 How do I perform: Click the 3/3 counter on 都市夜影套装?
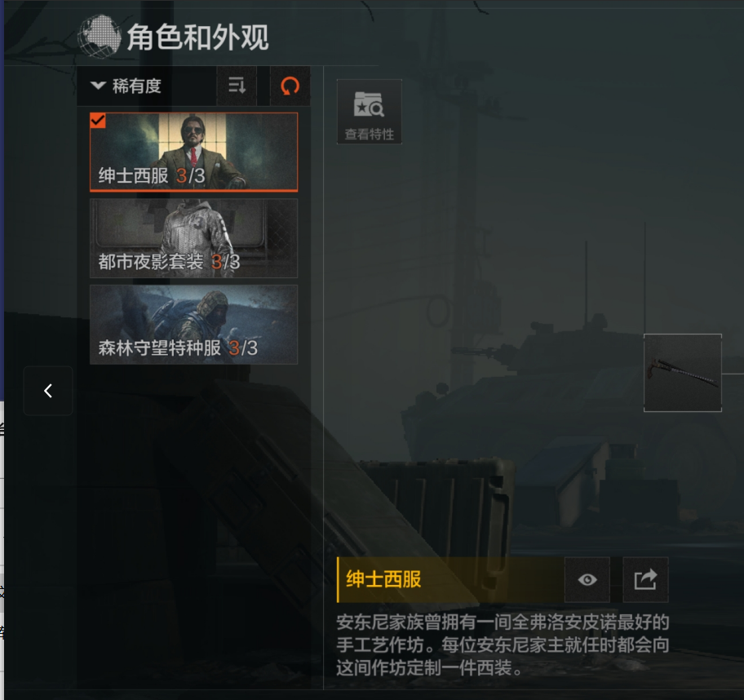225,262
